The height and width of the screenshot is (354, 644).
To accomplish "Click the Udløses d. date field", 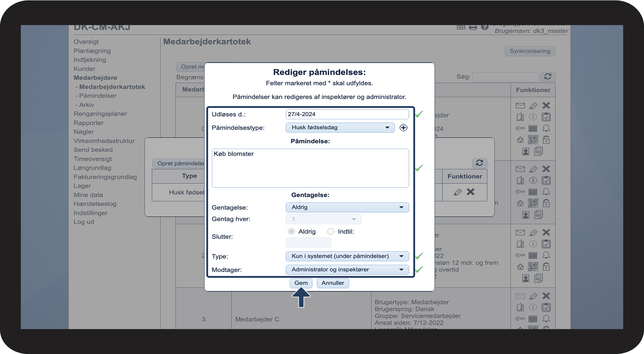I will point(347,114).
